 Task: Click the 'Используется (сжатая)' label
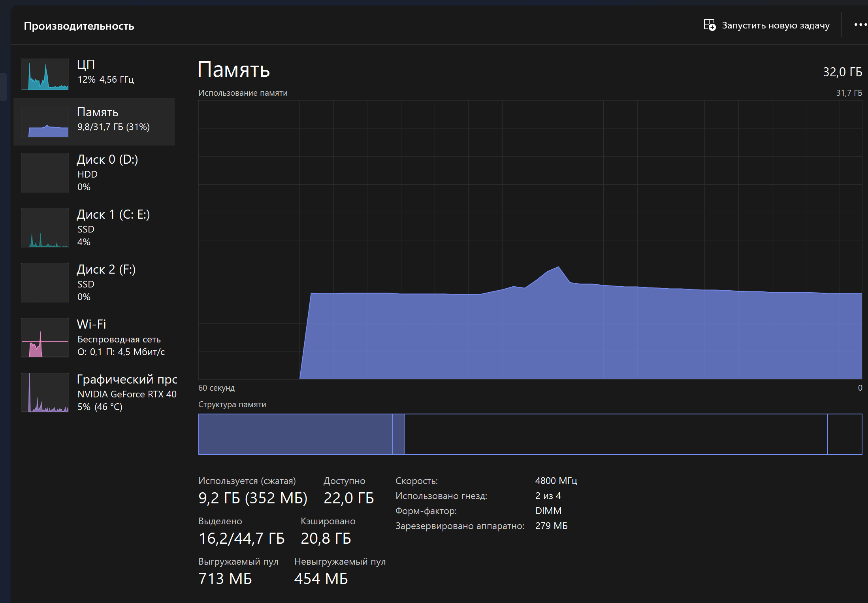click(247, 481)
